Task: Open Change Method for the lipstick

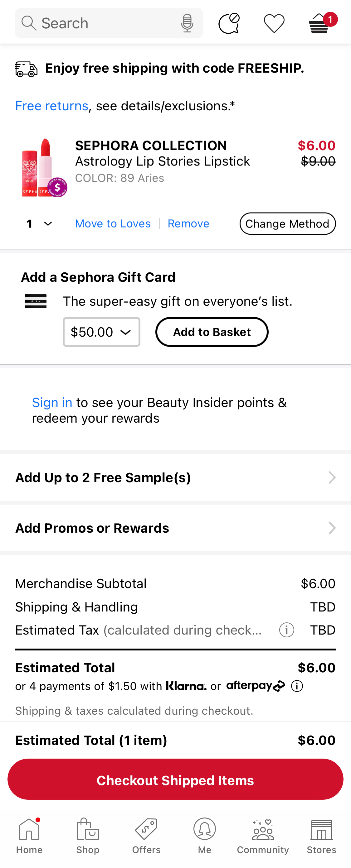Action: 287,223
